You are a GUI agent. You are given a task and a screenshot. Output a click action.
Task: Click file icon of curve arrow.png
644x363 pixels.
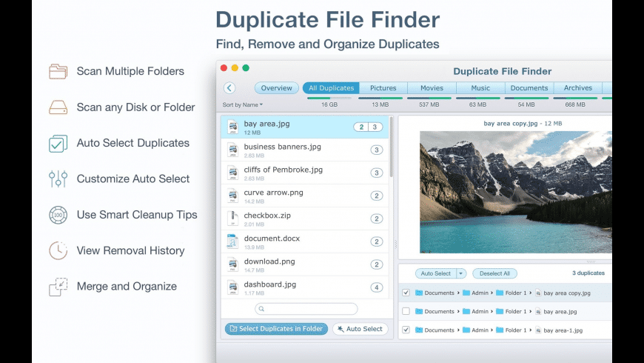(233, 196)
